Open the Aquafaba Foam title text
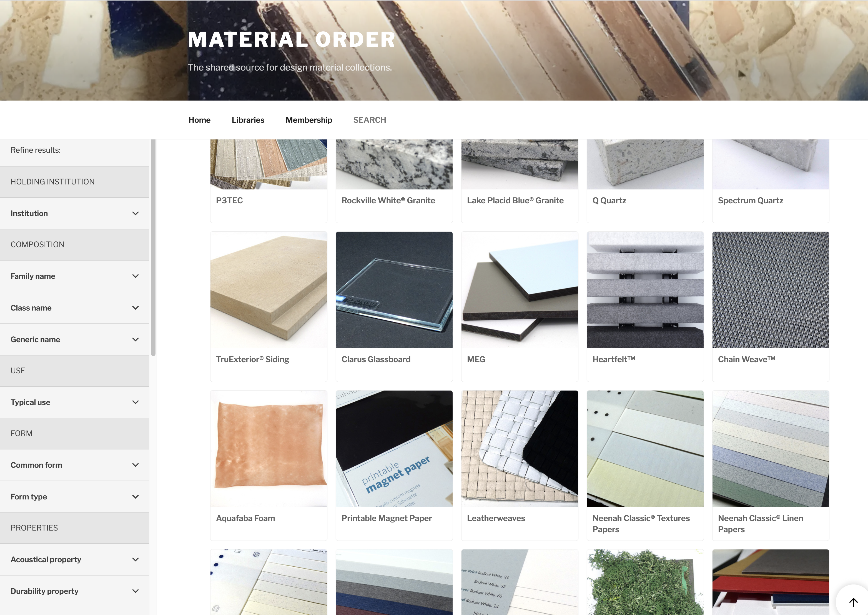This screenshot has height=615, width=868. [245, 518]
